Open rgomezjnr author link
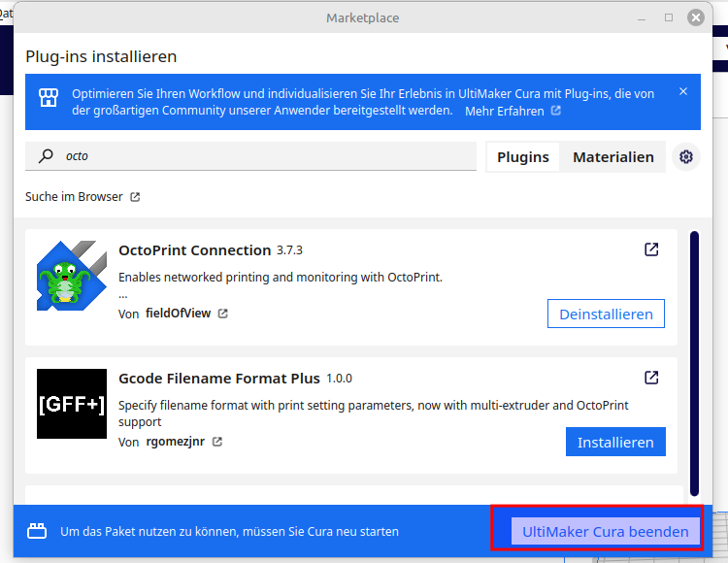This screenshot has height=563, width=728. pos(177,442)
